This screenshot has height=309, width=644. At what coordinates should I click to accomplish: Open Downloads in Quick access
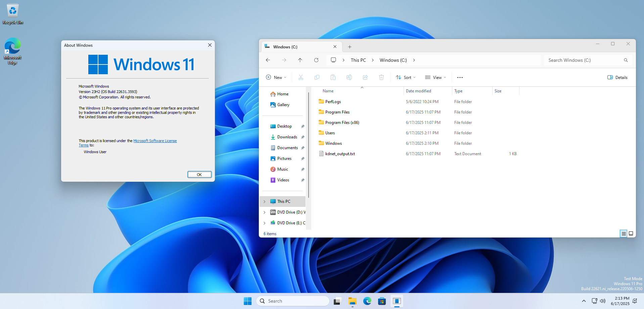(x=284, y=137)
